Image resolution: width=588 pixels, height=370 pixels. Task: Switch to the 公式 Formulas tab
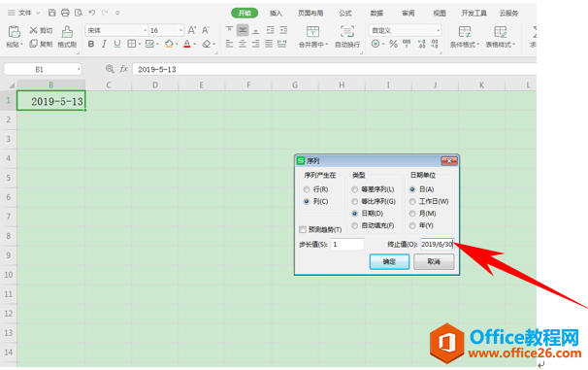click(345, 14)
